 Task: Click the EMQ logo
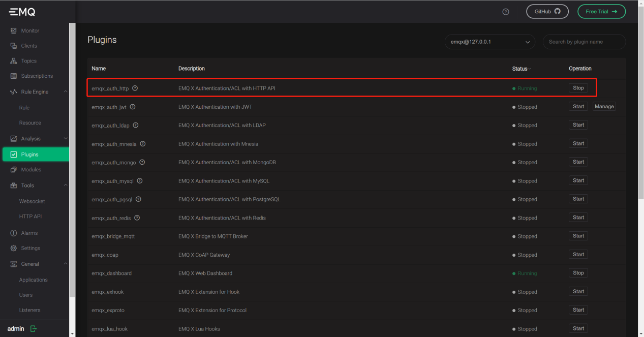coord(22,12)
